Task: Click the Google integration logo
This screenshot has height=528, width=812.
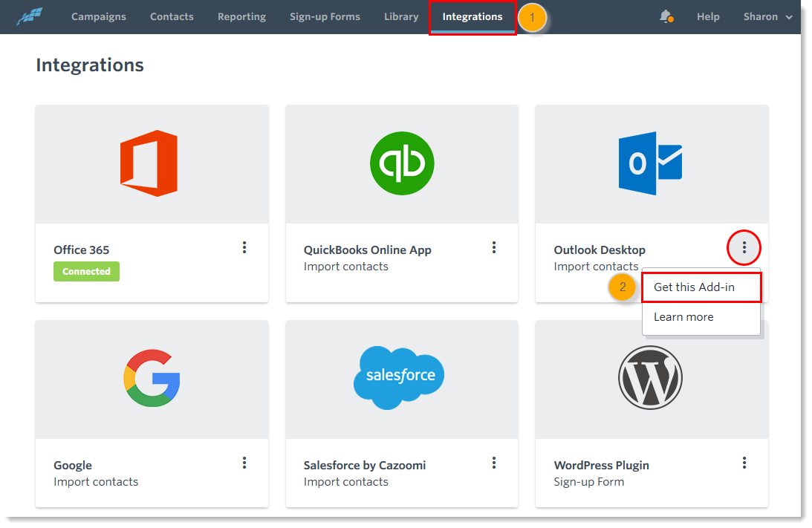Action: tap(152, 377)
